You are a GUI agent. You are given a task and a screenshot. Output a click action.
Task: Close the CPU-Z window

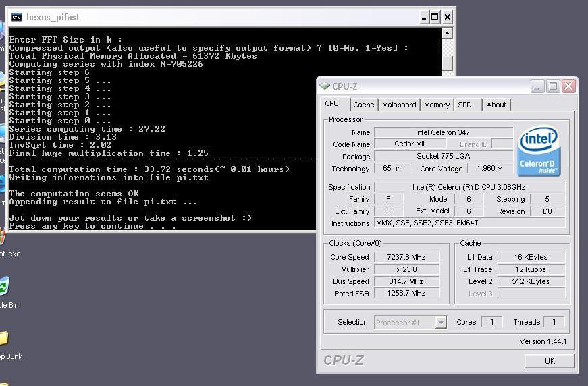pyautogui.click(x=569, y=86)
